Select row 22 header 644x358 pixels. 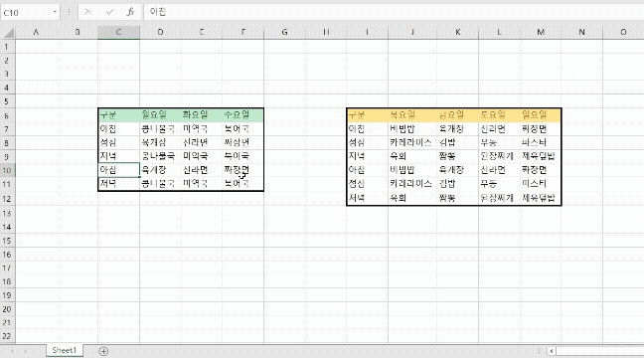pyautogui.click(x=7, y=336)
